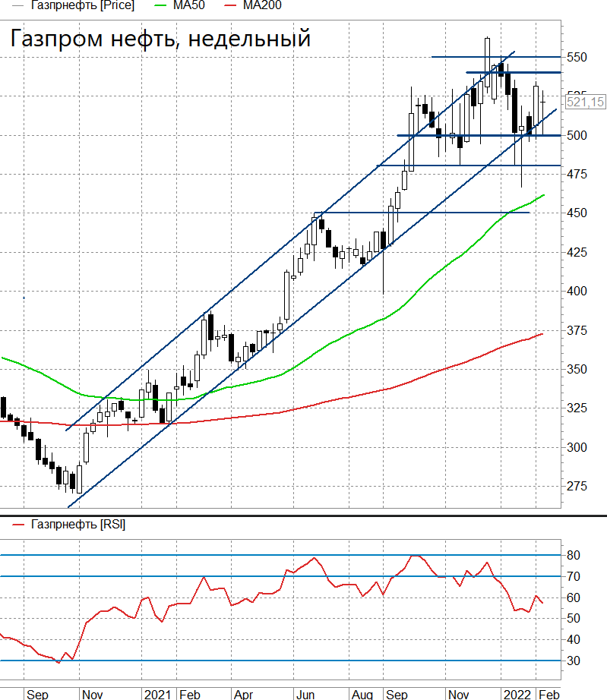Click the Sep label after Aug
Screen dimensions: 607x700
(x=397, y=694)
